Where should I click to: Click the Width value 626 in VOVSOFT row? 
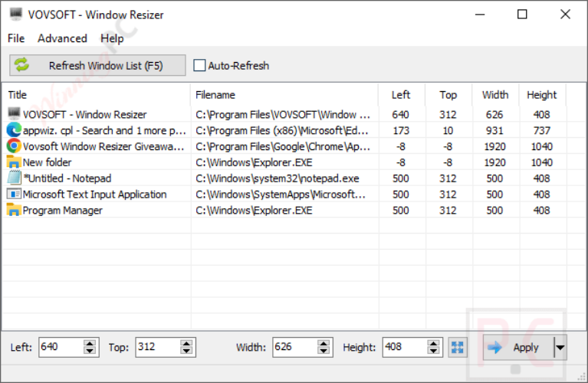(x=494, y=114)
